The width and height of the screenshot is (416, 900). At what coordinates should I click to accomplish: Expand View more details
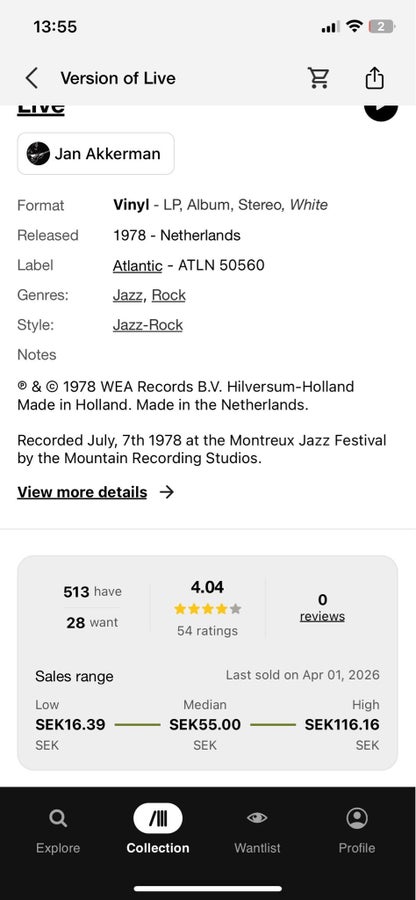click(x=82, y=492)
